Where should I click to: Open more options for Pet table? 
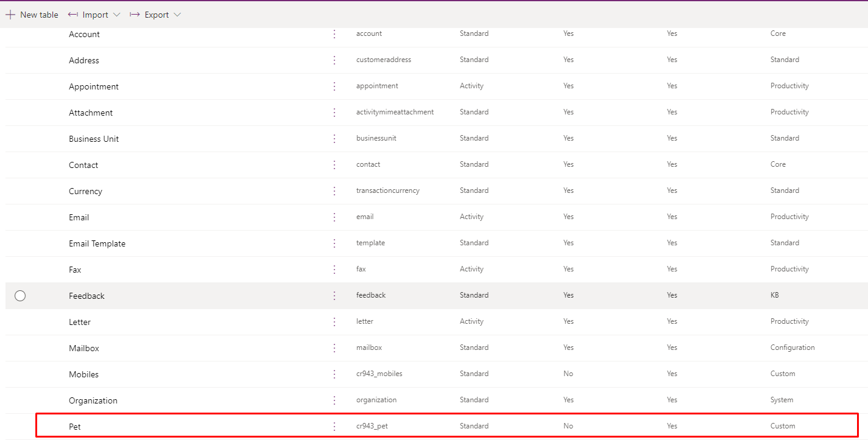(x=334, y=427)
